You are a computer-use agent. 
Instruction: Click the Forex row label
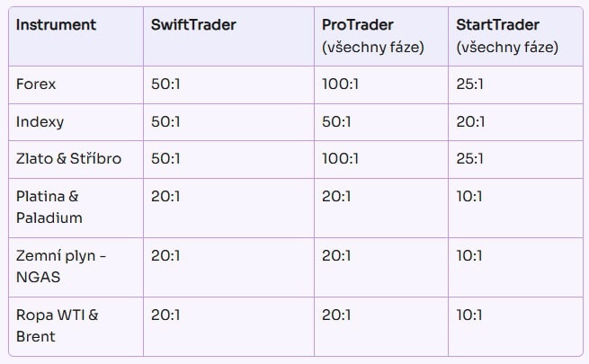click(36, 84)
